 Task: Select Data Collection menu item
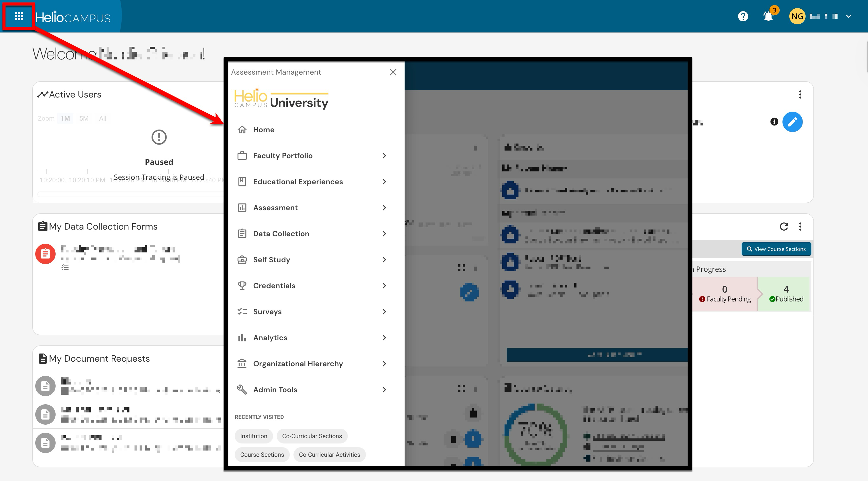[x=281, y=234]
